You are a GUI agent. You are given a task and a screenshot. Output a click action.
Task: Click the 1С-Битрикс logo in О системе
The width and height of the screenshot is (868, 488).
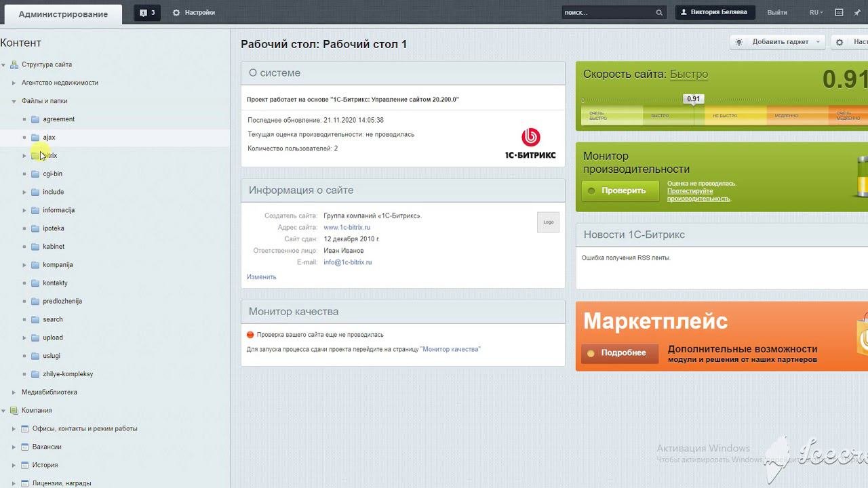[530, 144]
